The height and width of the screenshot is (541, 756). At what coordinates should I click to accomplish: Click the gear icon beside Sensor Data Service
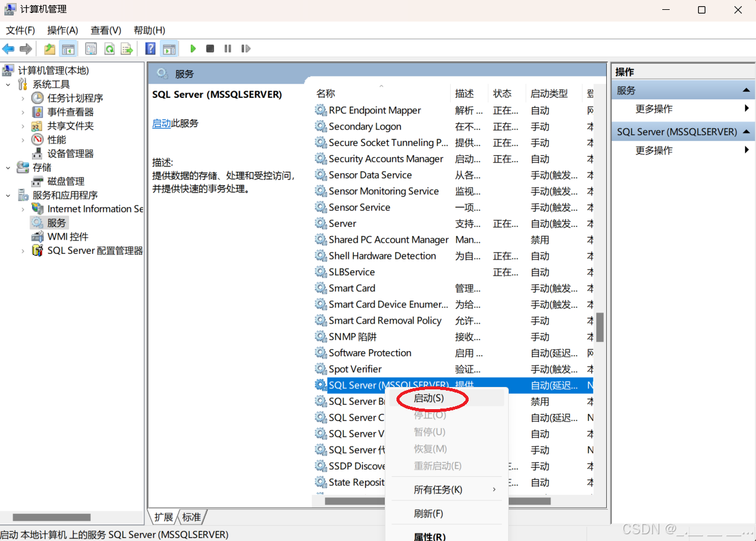tap(321, 175)
